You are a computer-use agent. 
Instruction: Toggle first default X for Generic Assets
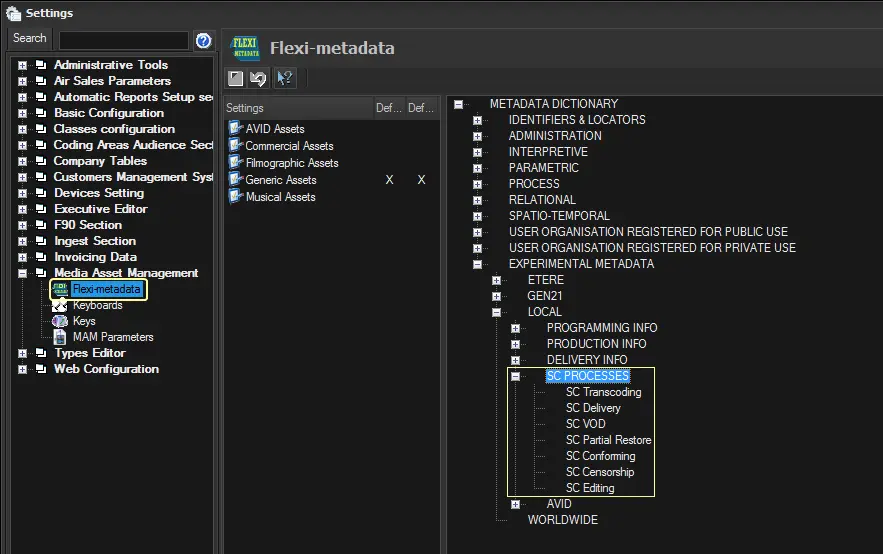click(389, 180)
